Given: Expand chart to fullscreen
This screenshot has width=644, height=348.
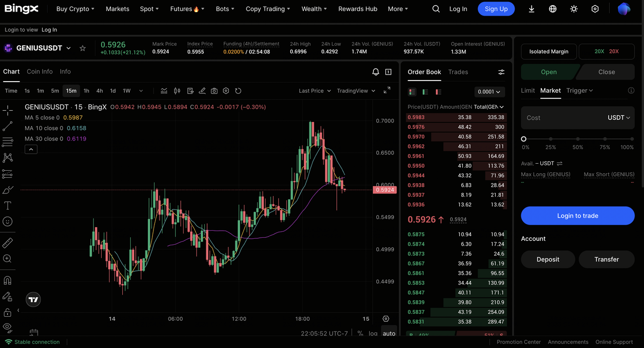Looking at the screenshot, I should [387, 91].
